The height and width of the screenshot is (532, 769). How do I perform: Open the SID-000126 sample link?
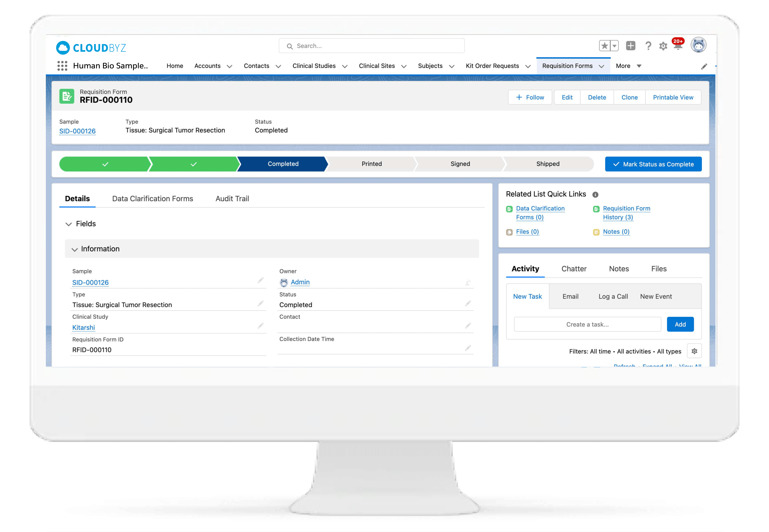[x=77, y=131]
